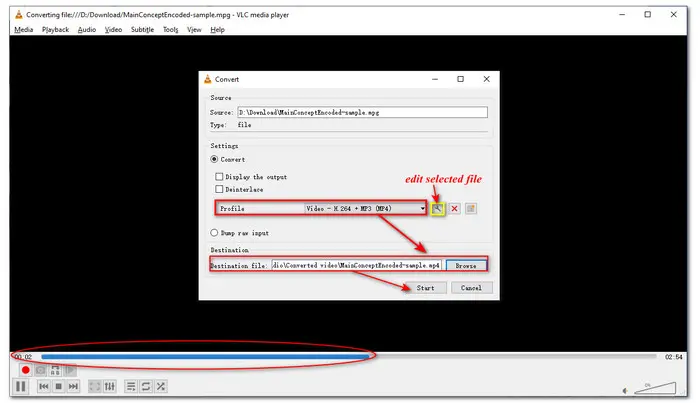
Task: Click the VLC cone icon in main title bar
Action: (x=19, y=15)
